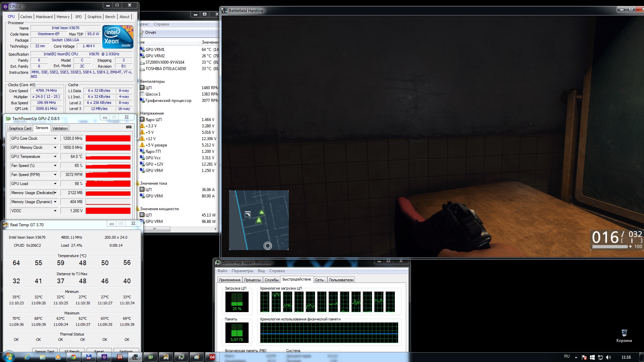Click the Internet Explorer taskbar icon
Viewport: 644px width, 362px height.
click(27, 357)
